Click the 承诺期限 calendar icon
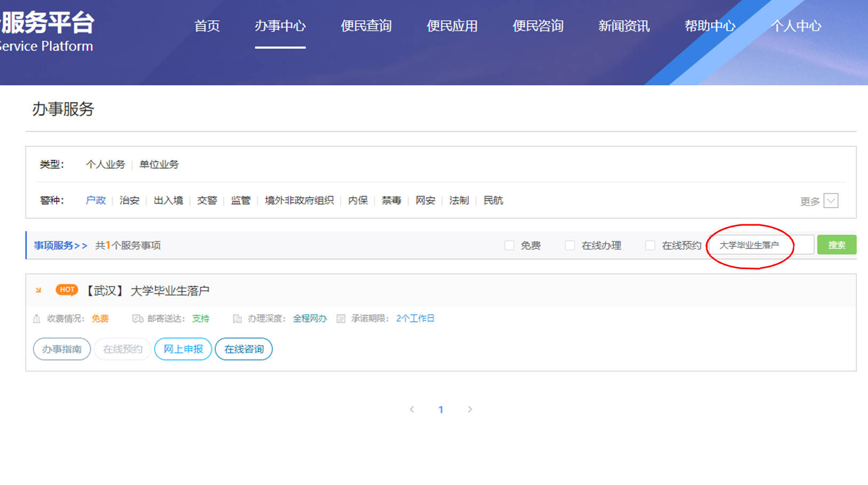This screenshot has width=868, height=485. tap(341, 319)
